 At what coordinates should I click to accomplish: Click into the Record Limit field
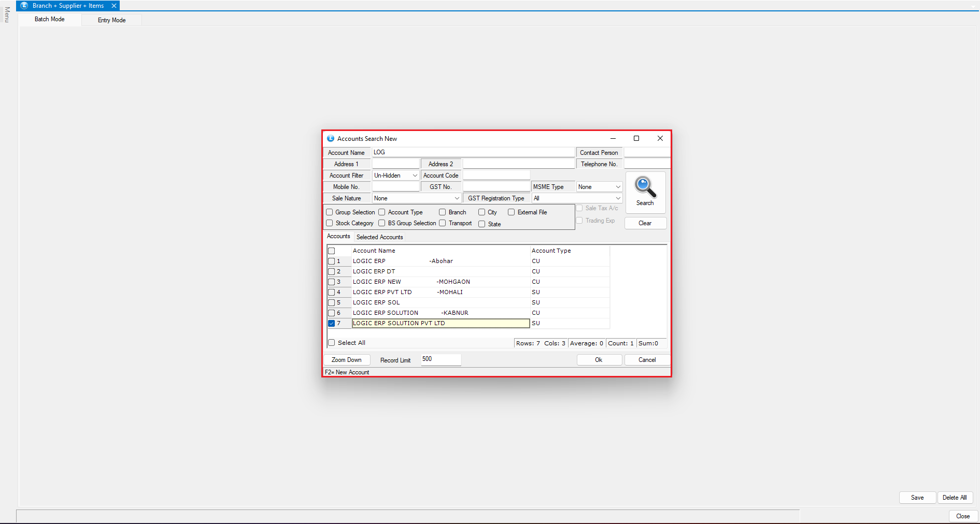point(440,359)
